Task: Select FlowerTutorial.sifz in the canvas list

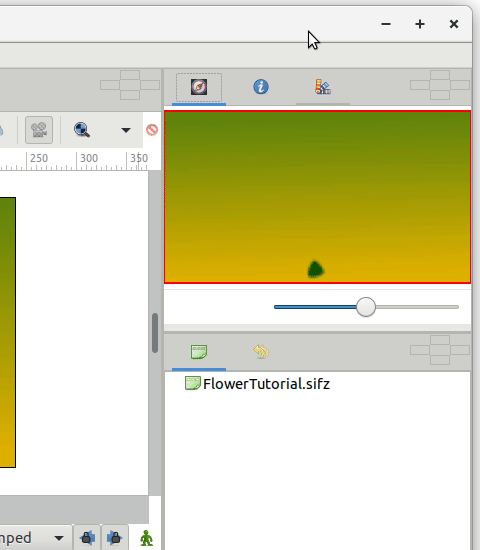Action: (x=257, y=384)
